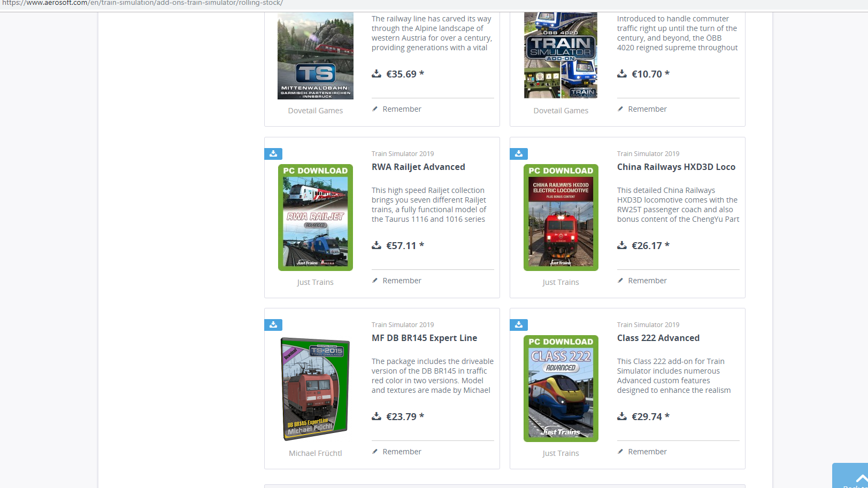Open the Class 222 Advanced product title
868x488 pixels.
[x=658, y=338]
